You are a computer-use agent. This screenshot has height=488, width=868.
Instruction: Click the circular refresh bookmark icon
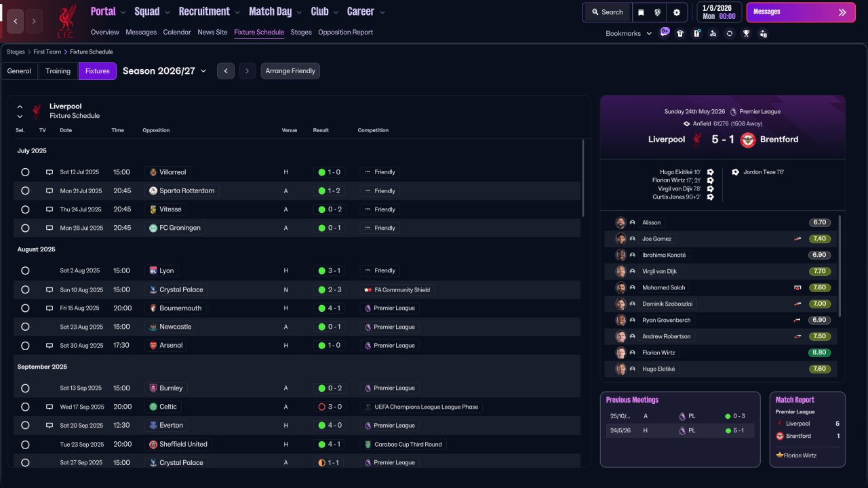click(x=729, y=33)
